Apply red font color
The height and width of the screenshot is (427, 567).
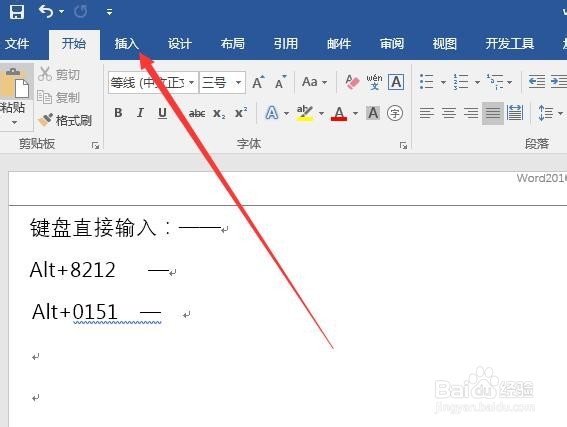click(339, 113)
